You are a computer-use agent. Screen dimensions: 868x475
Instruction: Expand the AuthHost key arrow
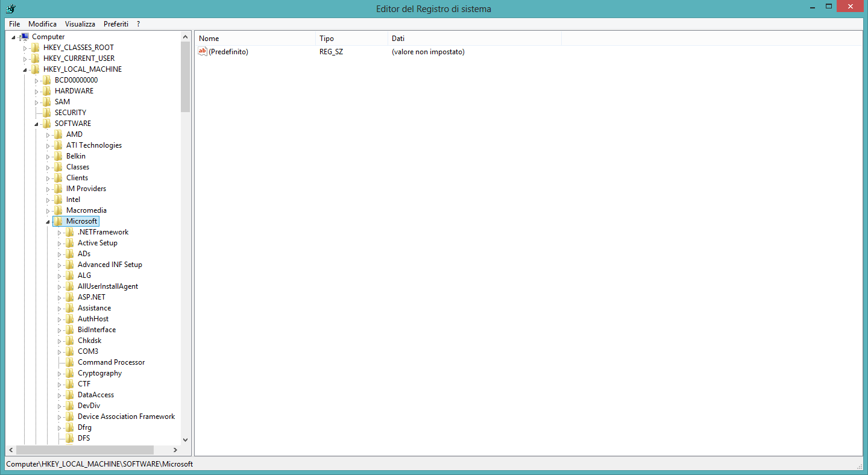pyautogui.click(x=60, y=319)
